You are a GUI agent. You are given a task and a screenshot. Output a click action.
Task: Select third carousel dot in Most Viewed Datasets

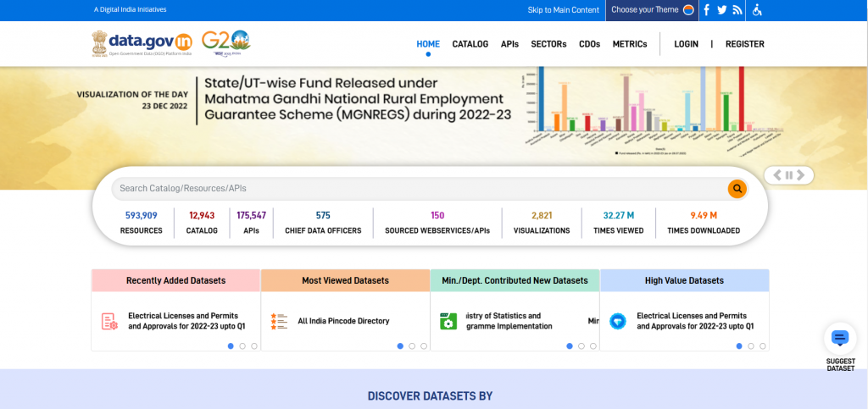click(x=424, y=346)
